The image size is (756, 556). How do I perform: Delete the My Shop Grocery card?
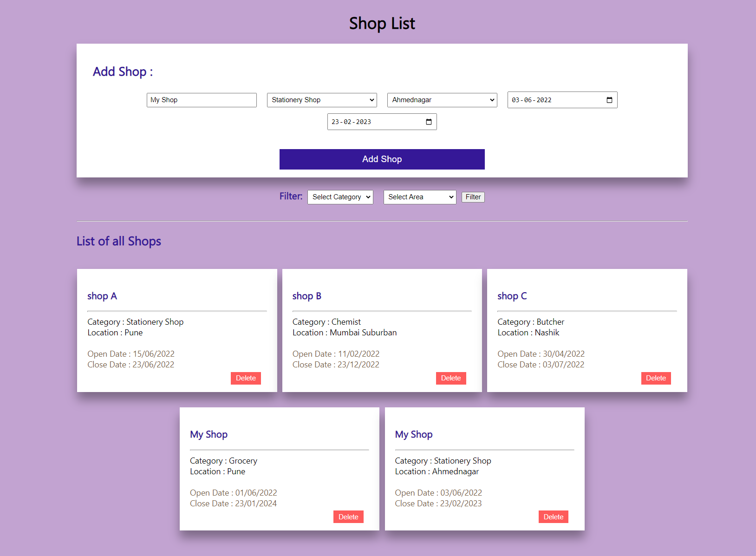point(348,517)
